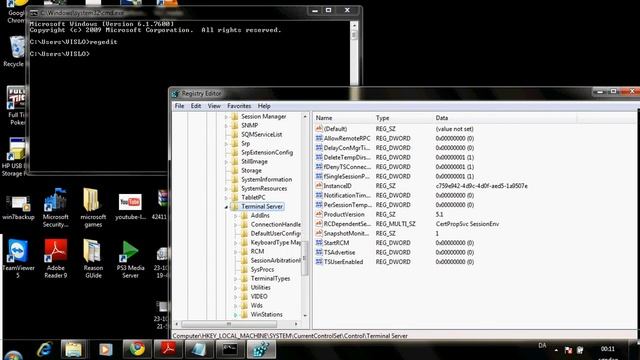Image resolution: width=640 pixels, height=360 pixels.
Task: Open the Favorites menu in Registry Editor
Action: point(239,106)
